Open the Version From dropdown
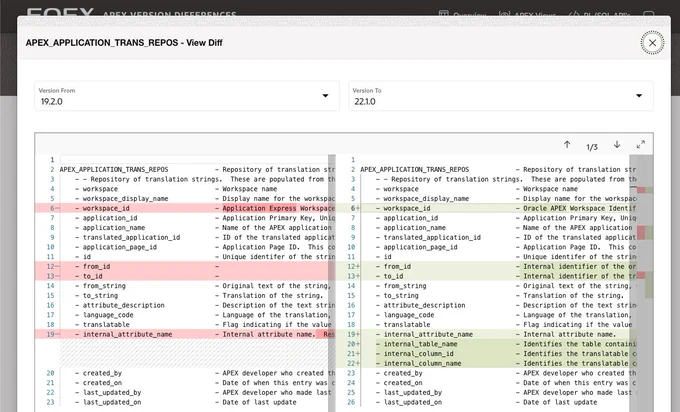This screenshot has height=412, width=680. 187,96
